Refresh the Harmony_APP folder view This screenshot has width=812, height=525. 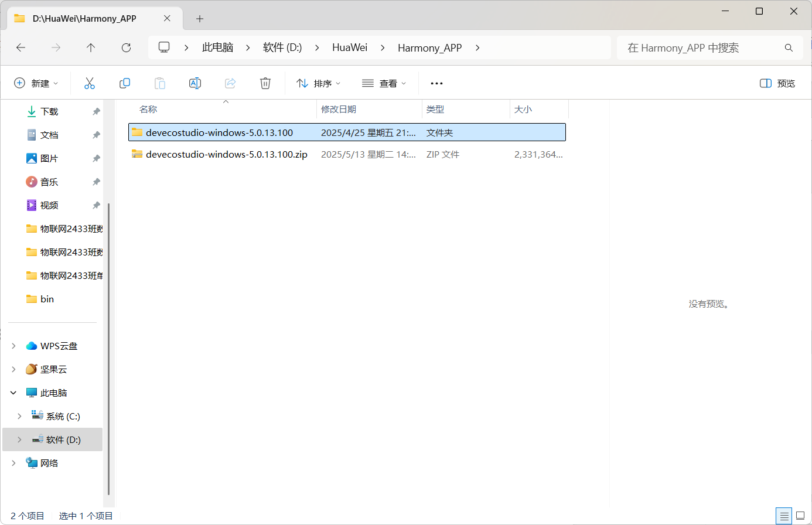[126, 47]
